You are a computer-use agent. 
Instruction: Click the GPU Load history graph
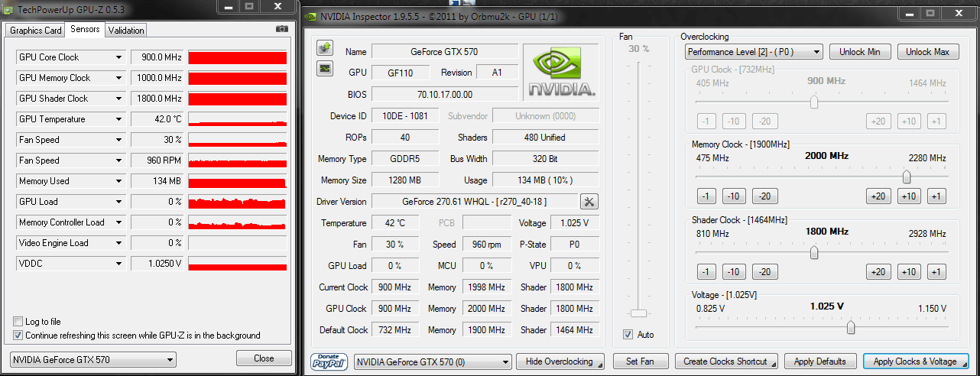[238, 202]
